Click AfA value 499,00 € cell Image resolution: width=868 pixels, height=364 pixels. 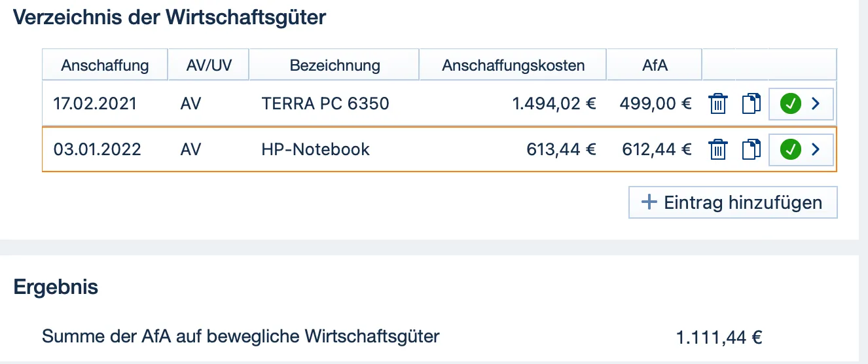[657, 104]
